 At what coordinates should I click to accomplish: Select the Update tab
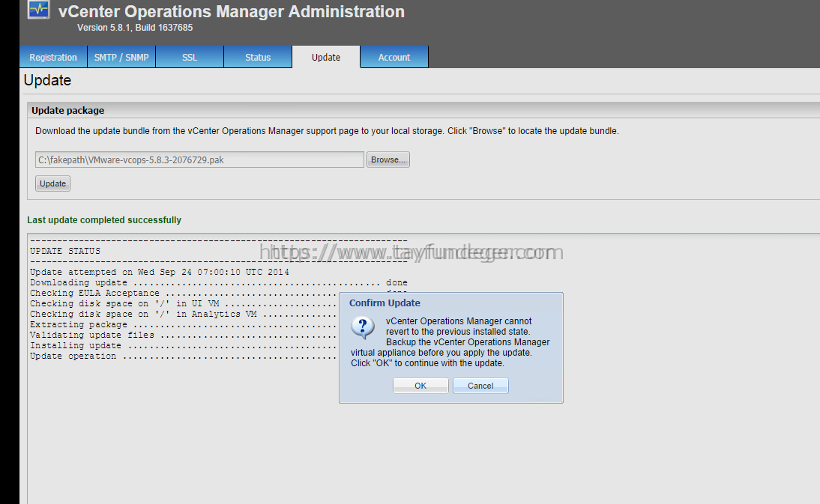point(326,58)
